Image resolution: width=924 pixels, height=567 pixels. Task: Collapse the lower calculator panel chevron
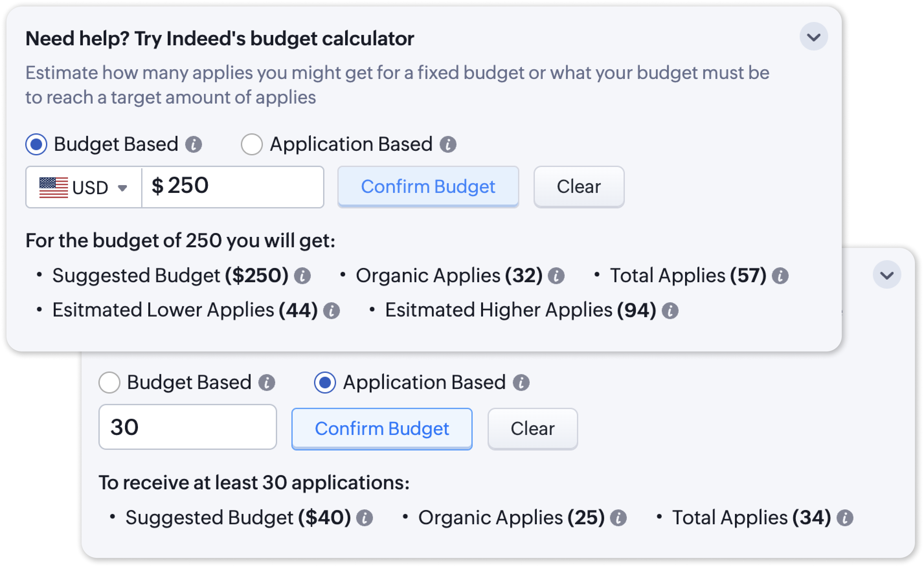(x=887, y=275)
